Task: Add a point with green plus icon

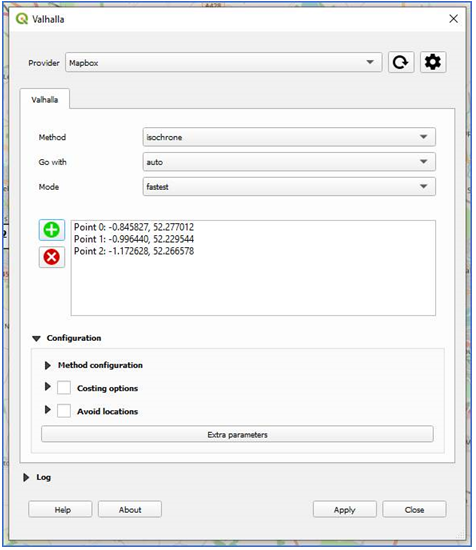Action: (x=52, y=230)
